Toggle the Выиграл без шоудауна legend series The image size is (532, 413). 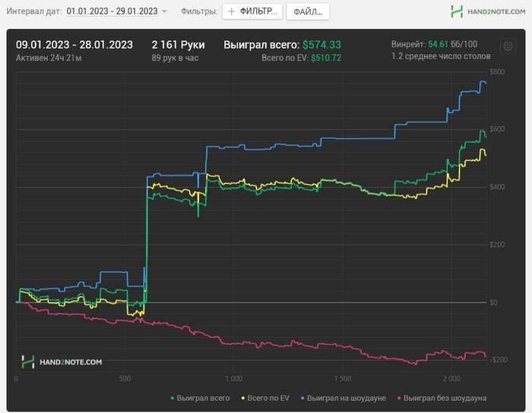442,398
